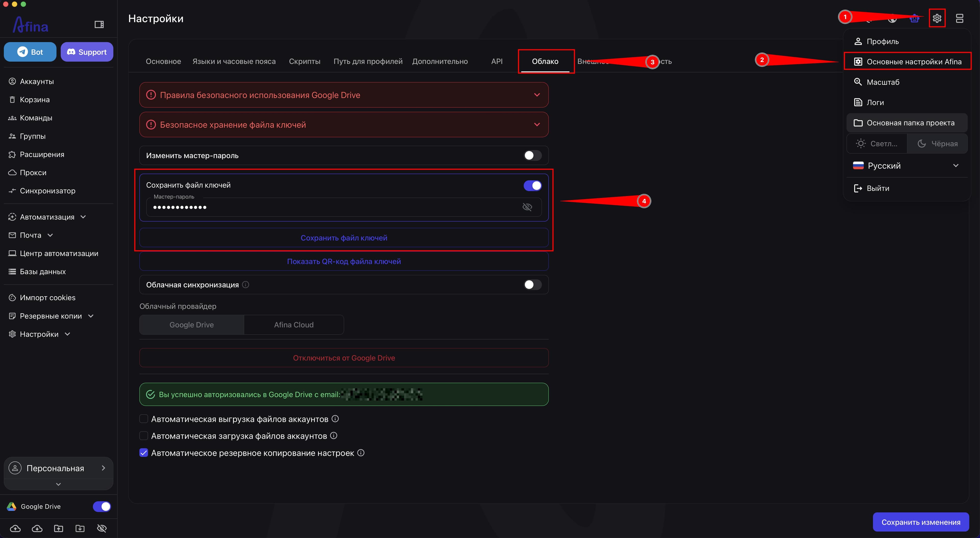Switch to Языки и часовые пояса tab

[234, 61]
